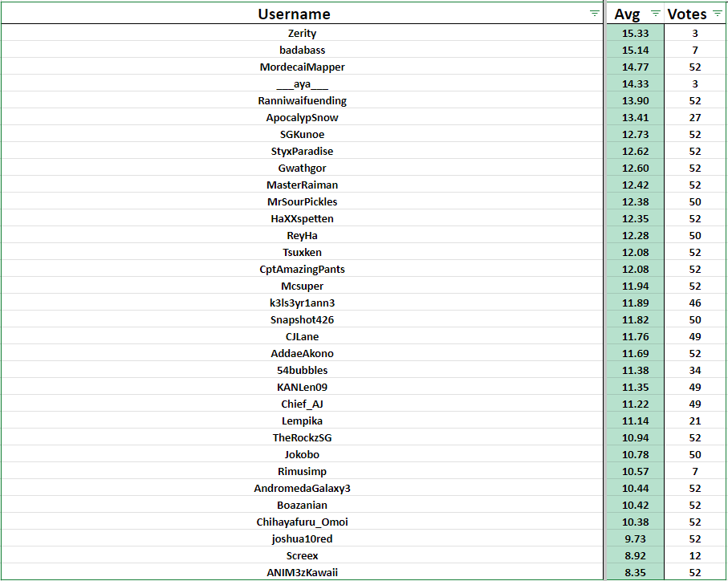This screenshot has height=581, width=728.
Task: Open the Avg column filter dropdown
Action: [x=655, y=14]
